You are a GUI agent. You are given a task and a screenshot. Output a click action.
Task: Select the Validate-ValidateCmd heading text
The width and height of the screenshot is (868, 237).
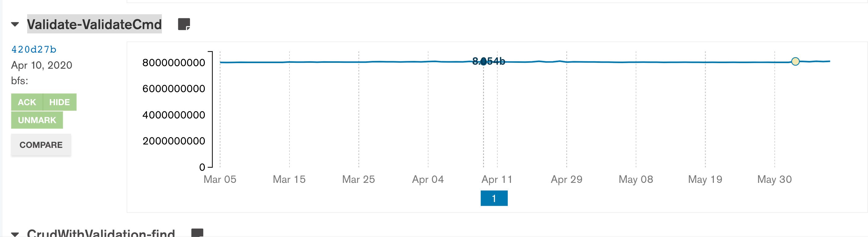pyautogui.click(x=94, y=24)
